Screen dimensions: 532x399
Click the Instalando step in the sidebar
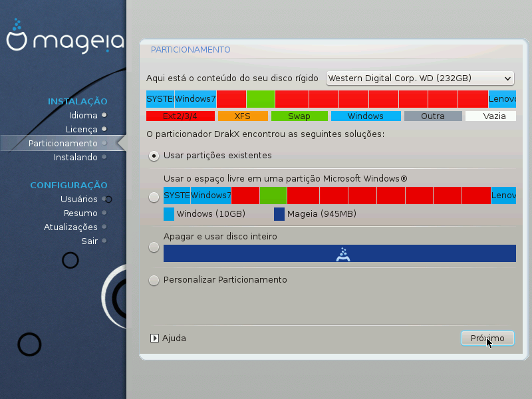pos(75,157)
